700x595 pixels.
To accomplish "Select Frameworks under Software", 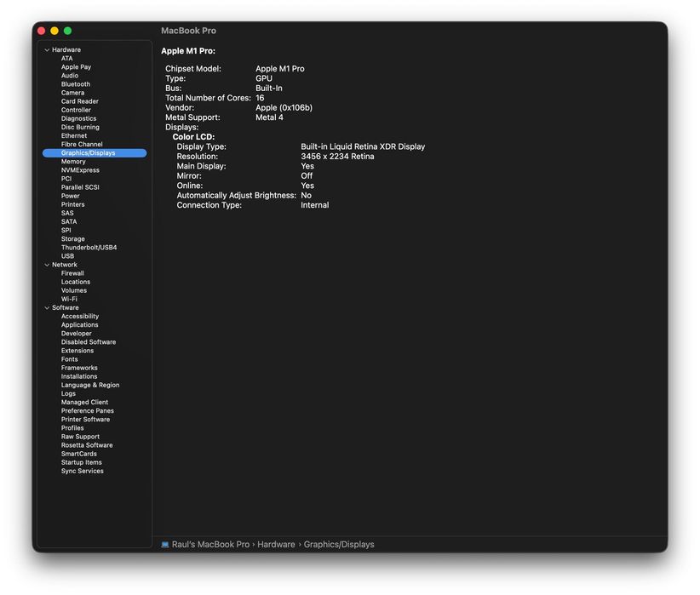I will [79, 368].
